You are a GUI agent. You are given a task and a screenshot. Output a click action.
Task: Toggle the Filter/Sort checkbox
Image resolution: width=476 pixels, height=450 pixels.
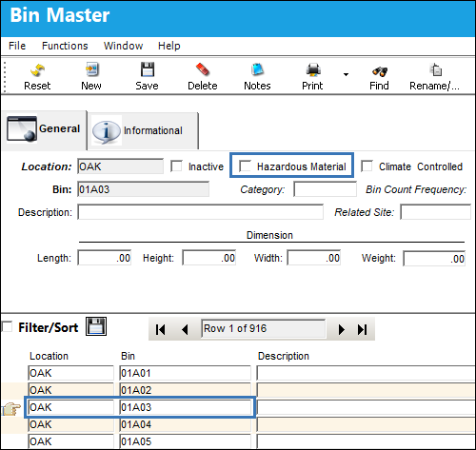pyautogui.click(x=7, y=327)
